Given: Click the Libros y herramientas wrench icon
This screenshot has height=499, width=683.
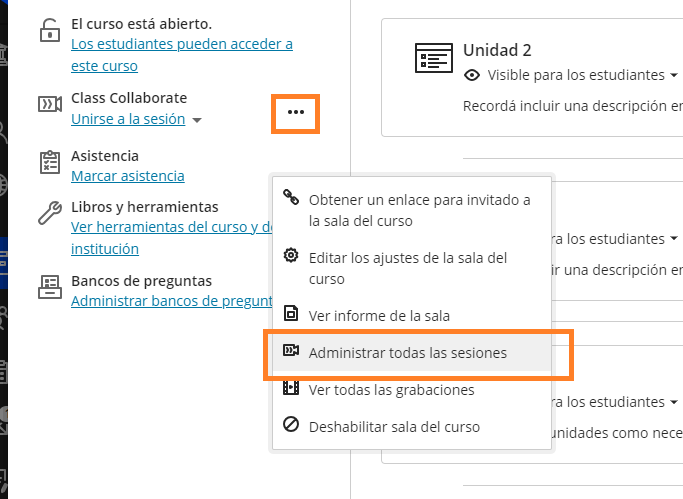Looking at the screenshot, I should click(x=49, y=213).
